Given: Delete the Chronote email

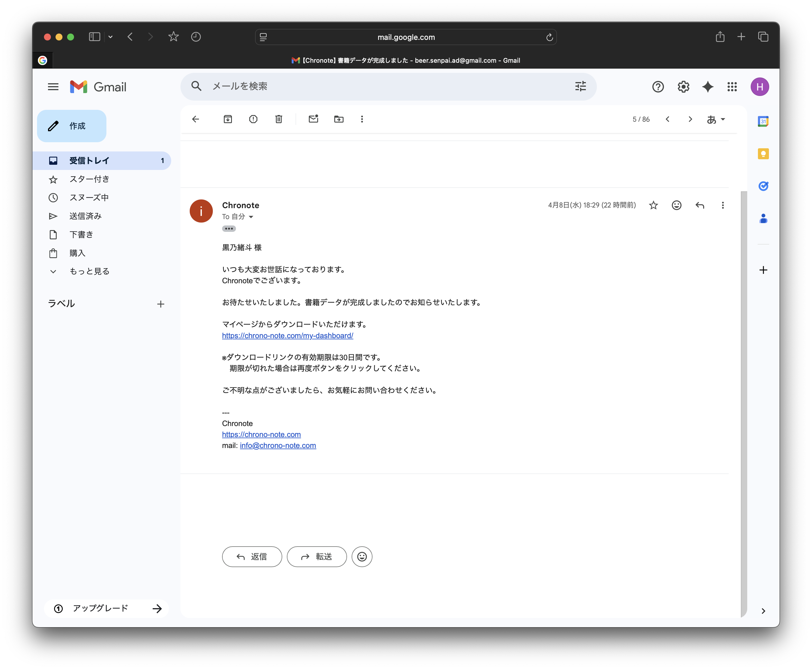Looking at the screenshot, I should (278, 119).
